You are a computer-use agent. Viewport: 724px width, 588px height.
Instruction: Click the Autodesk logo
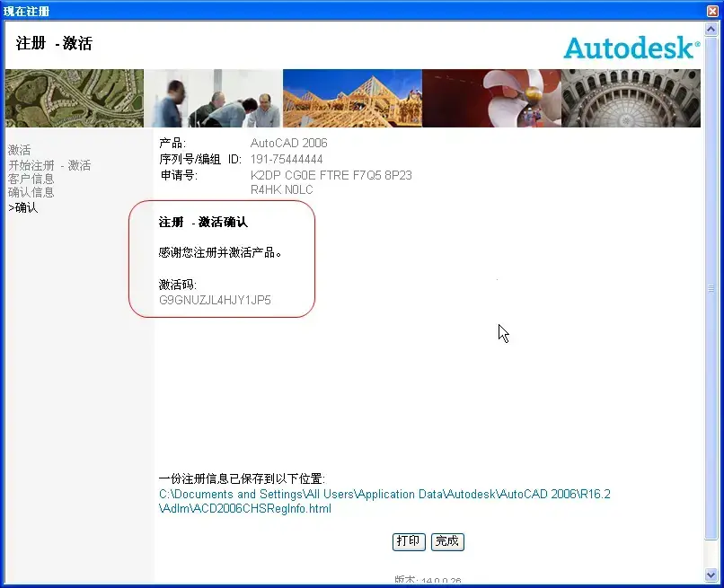tap(631, 48)
